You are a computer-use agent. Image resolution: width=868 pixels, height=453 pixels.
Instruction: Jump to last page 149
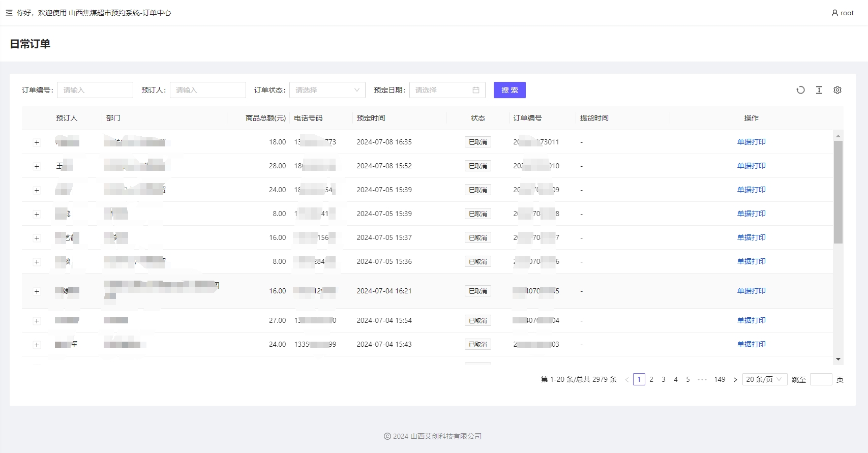[720, 379]
